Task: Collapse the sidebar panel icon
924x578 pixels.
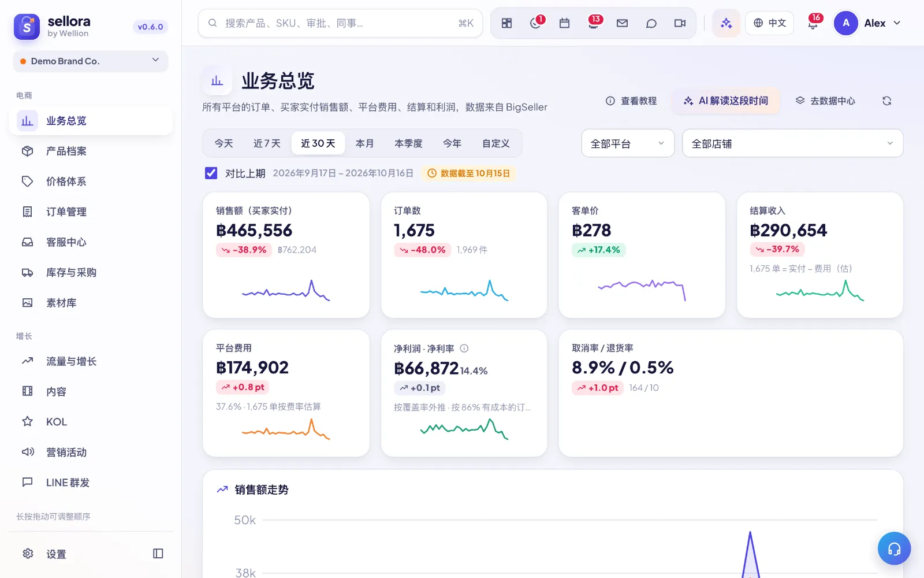Action: (x=158, y=554)
